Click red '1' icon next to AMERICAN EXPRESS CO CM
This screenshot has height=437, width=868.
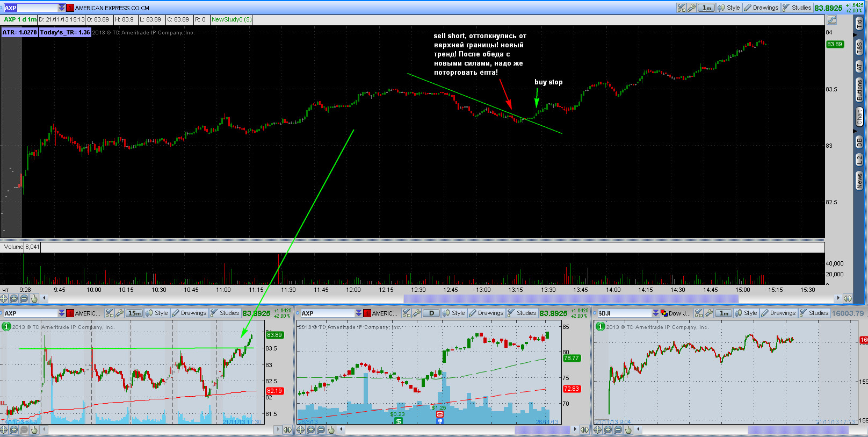[x=70, y=8]
